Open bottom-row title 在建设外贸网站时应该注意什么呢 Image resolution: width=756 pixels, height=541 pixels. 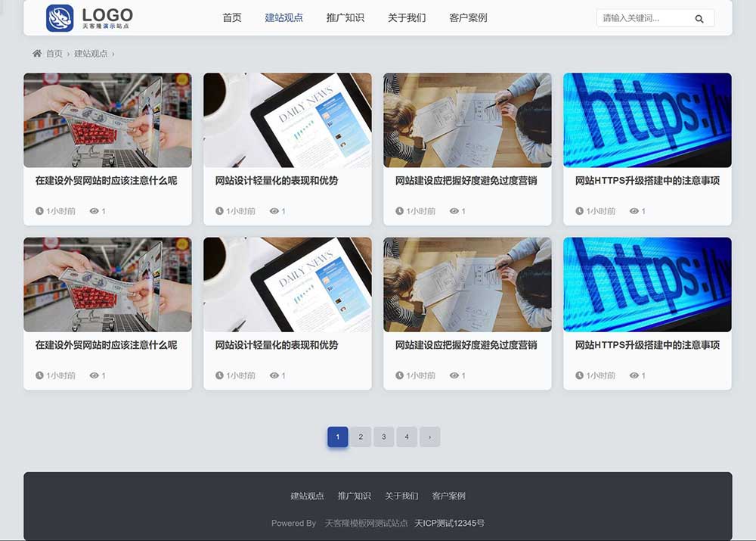point(106,345)
